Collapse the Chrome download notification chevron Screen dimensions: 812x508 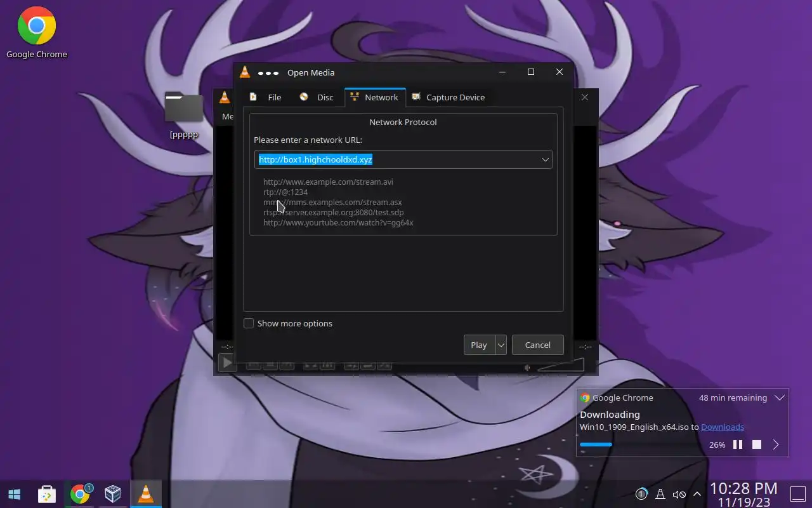pos(780,398)
